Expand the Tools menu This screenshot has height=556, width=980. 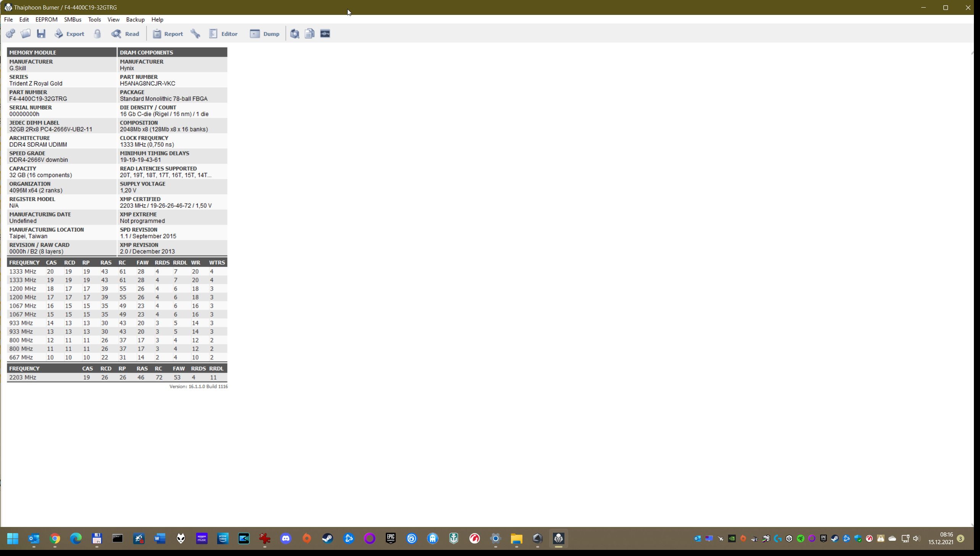coord(94,19)
